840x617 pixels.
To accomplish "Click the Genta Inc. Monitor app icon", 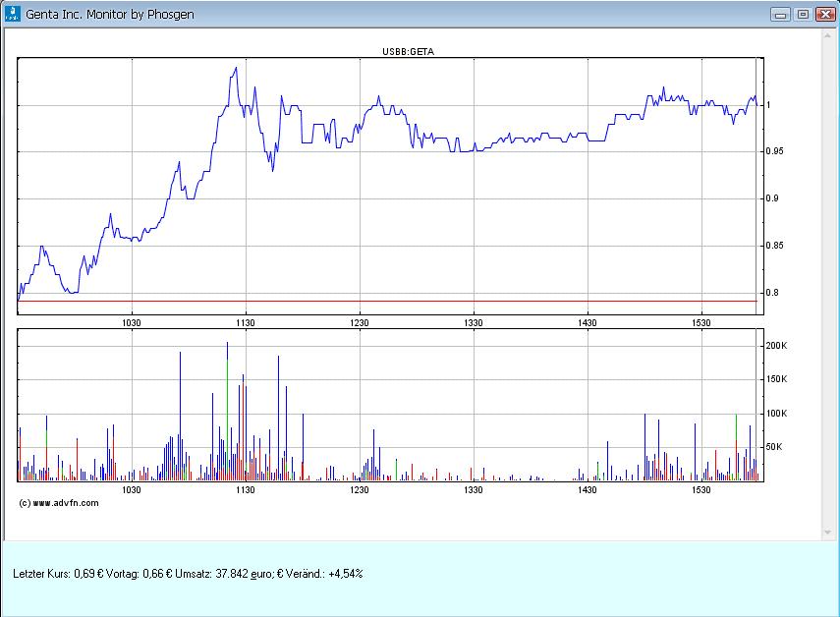I will tap(12, 14).
